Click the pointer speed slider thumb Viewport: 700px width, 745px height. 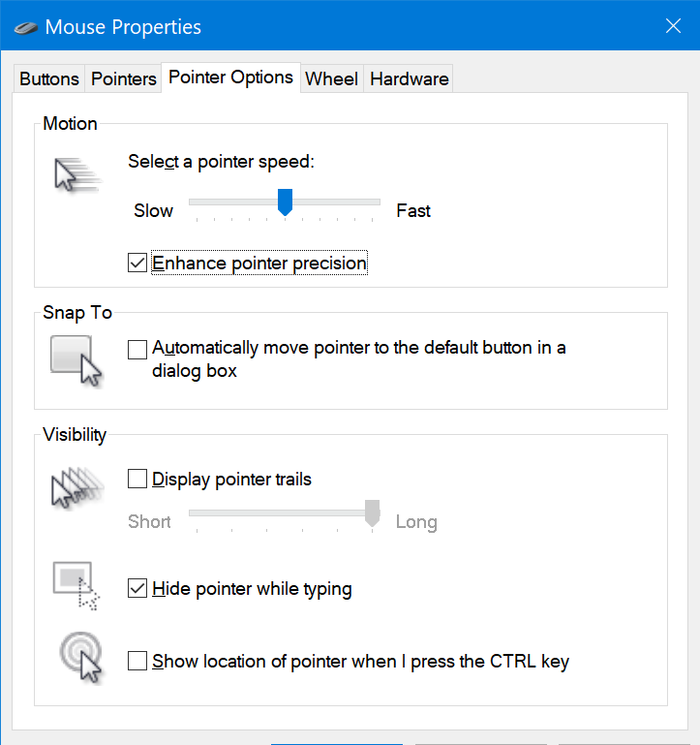tap(285, 202)
